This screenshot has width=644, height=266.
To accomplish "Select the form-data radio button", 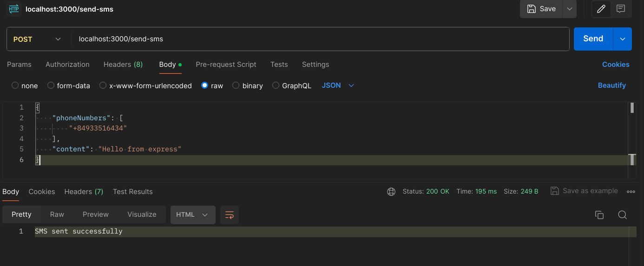I will pyautogui.click(x=51, y=85).
